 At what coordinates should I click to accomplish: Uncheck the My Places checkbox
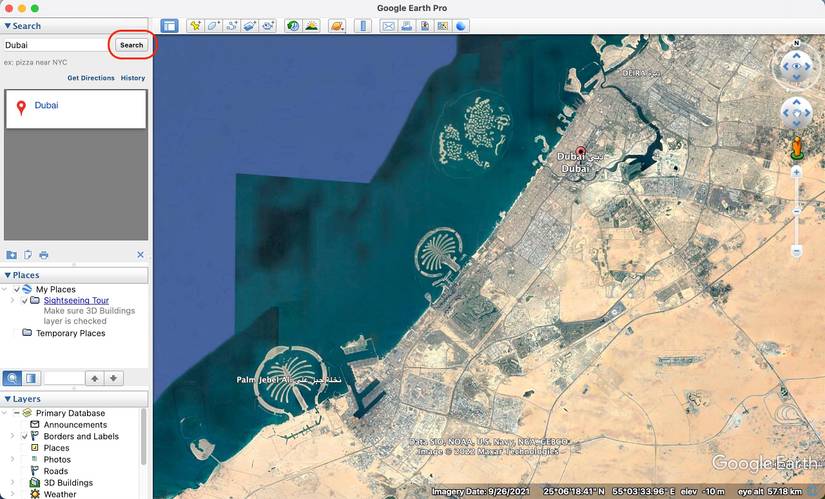17,290
